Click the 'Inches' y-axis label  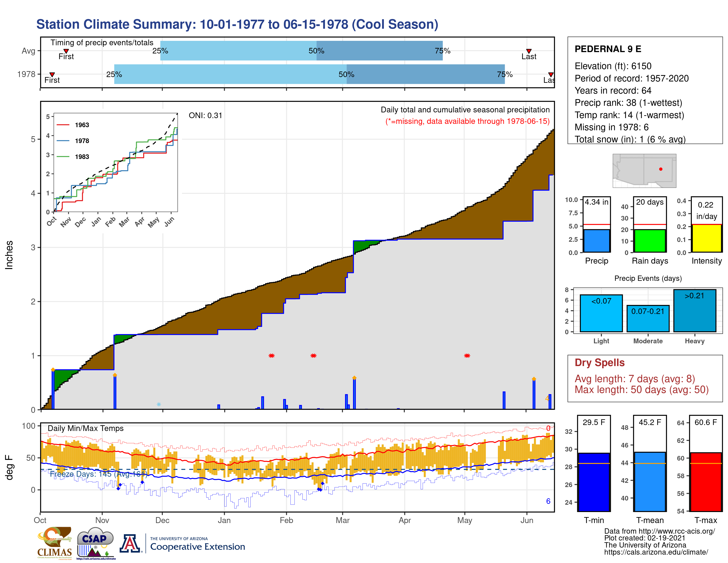(9, 255)
